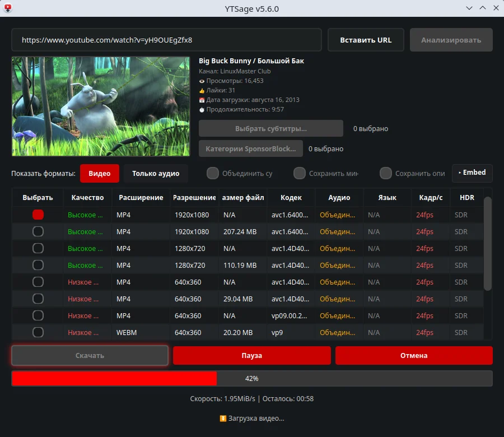The image size is (504, 437).
Task: Click the Скачать button
Action: 90,356
